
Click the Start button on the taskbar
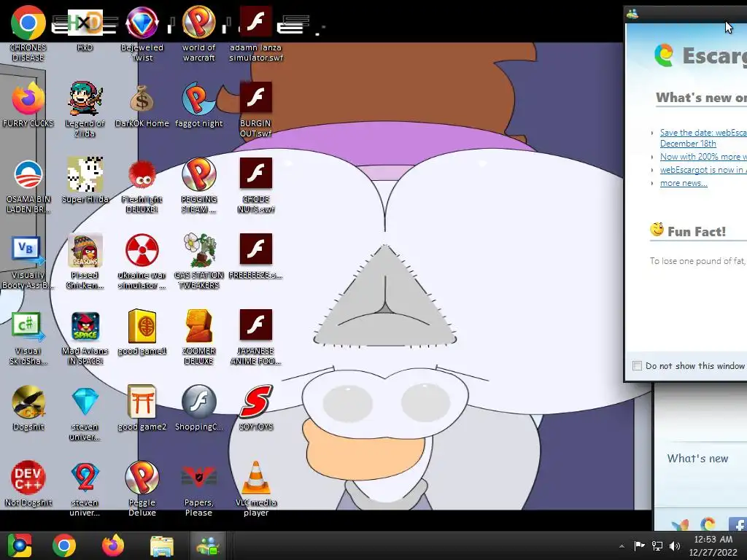click(x=20, y=545)
